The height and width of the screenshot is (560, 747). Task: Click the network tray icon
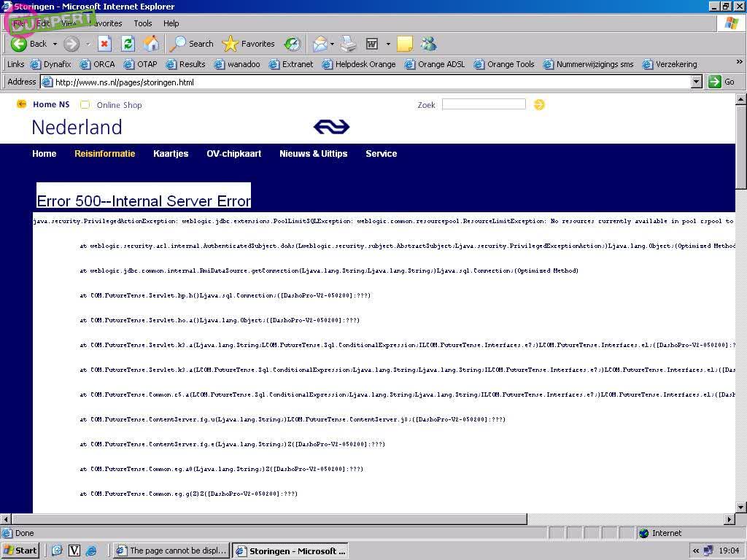pos(708,551)
